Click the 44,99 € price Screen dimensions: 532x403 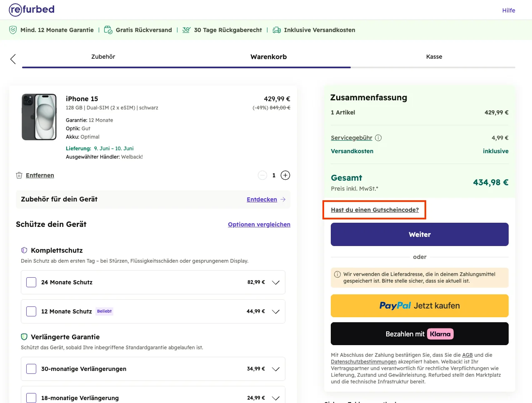pos(256,311)
